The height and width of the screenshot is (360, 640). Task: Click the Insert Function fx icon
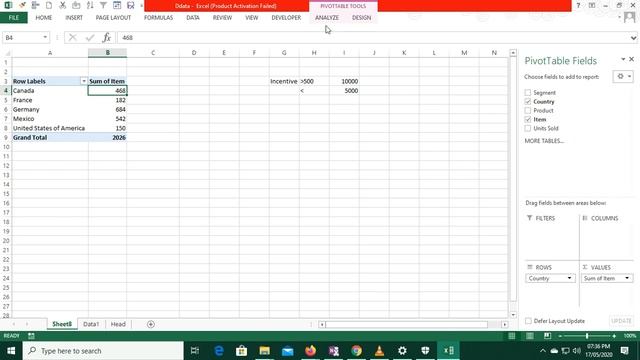pos(107,38)
